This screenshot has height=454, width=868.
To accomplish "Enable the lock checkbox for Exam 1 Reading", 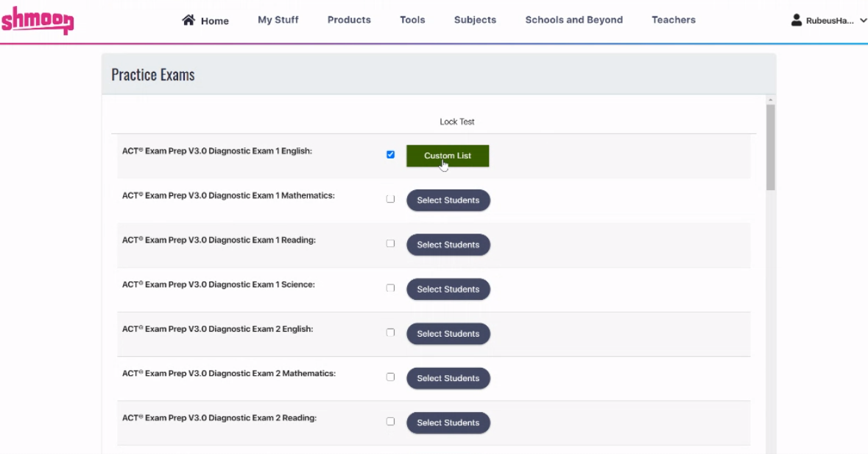I will point(390,243).
